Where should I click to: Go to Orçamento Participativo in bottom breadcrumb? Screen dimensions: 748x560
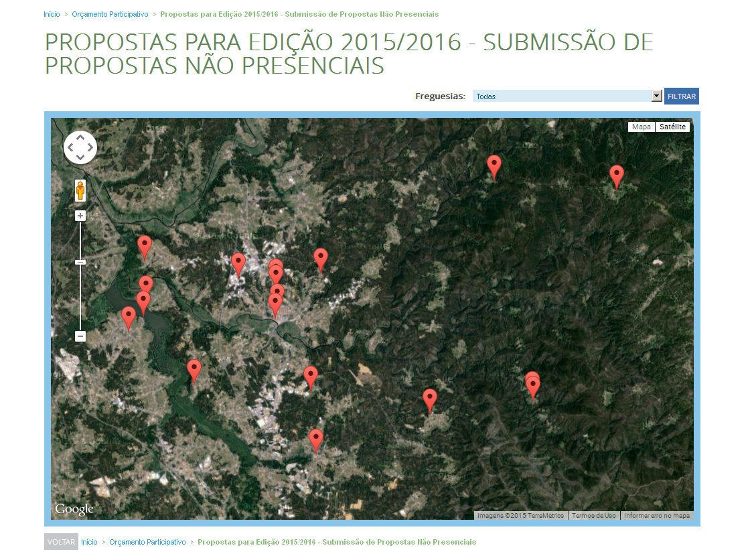[147, 542]
